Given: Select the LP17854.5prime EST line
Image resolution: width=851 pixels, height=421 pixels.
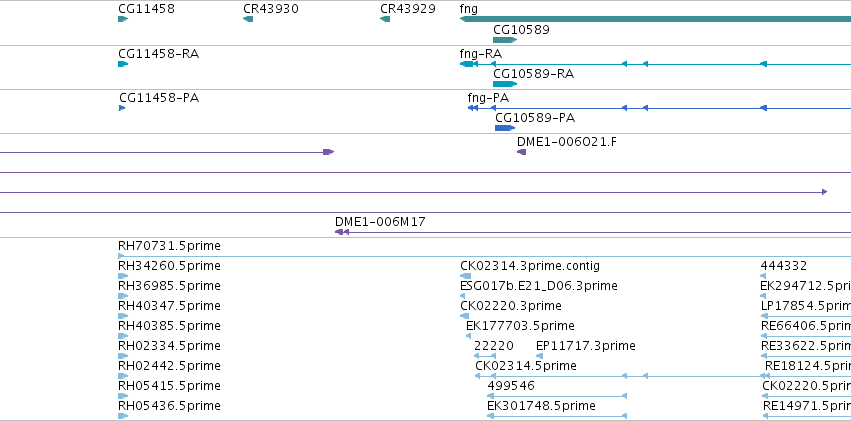Looking at the screenshot, I should pyautogui.click(x=806, y=316).
